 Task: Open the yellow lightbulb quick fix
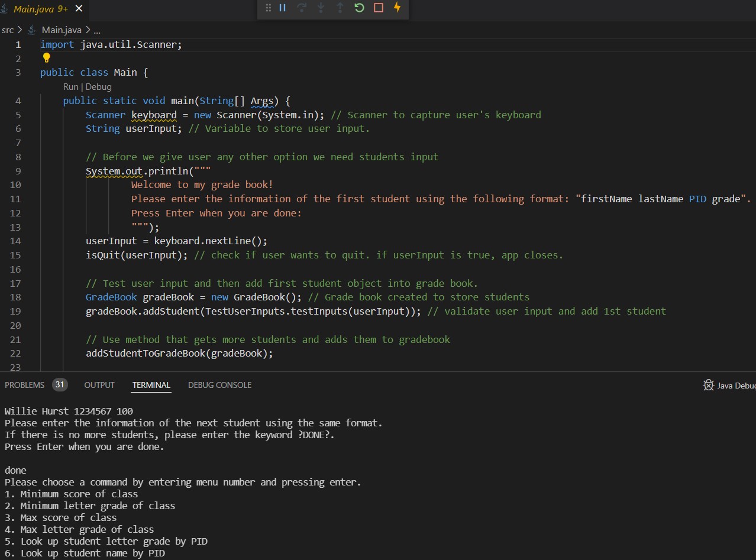pos(47,58)
